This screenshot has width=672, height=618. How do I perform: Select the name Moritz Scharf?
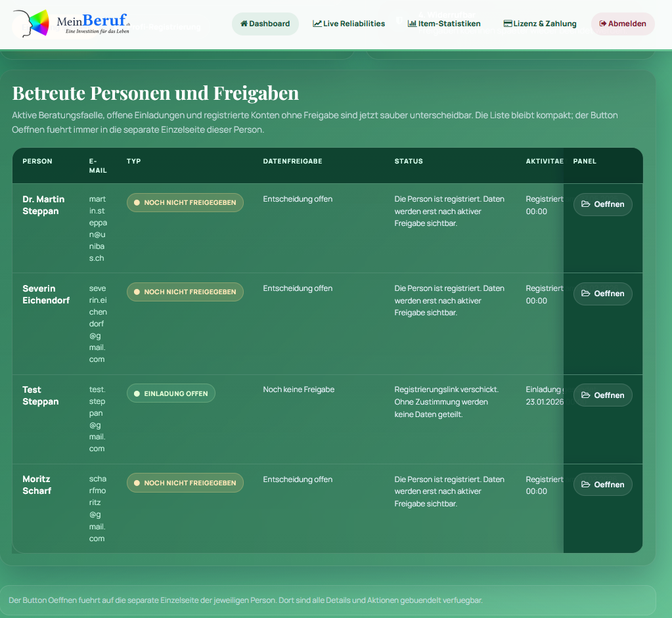(37, 485)
